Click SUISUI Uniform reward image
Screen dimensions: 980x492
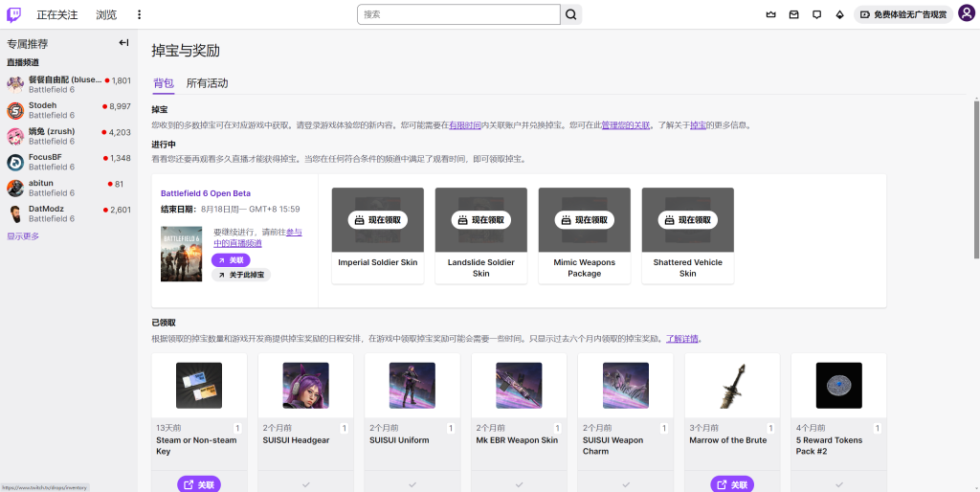pos(412,385)
